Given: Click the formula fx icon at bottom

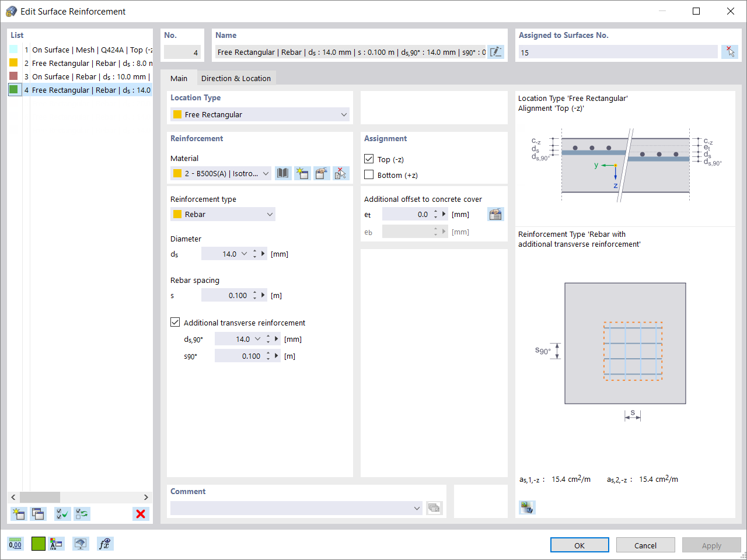Looking at the screenshot, I should pyautogui.click(x=105, y=544).
